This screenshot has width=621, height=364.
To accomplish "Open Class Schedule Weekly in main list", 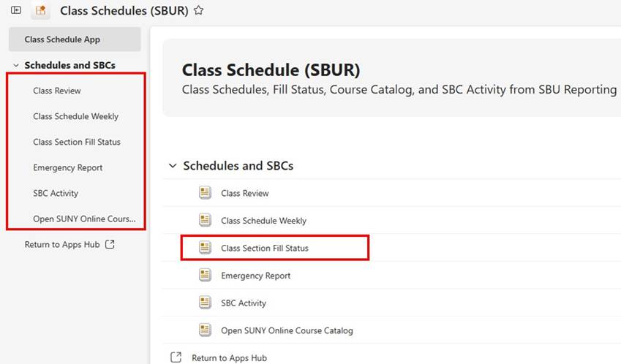I will [x=264, y=221].
